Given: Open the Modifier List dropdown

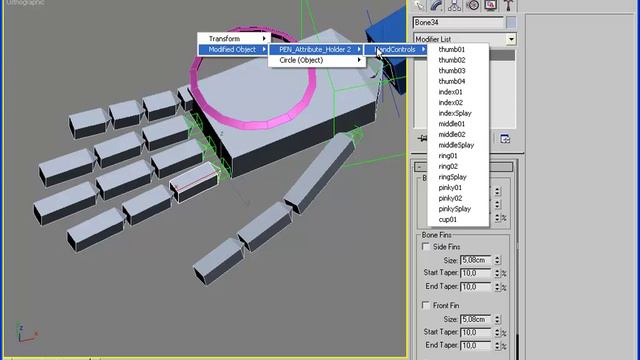Looking at the screenshot, I should click(511, 39).
